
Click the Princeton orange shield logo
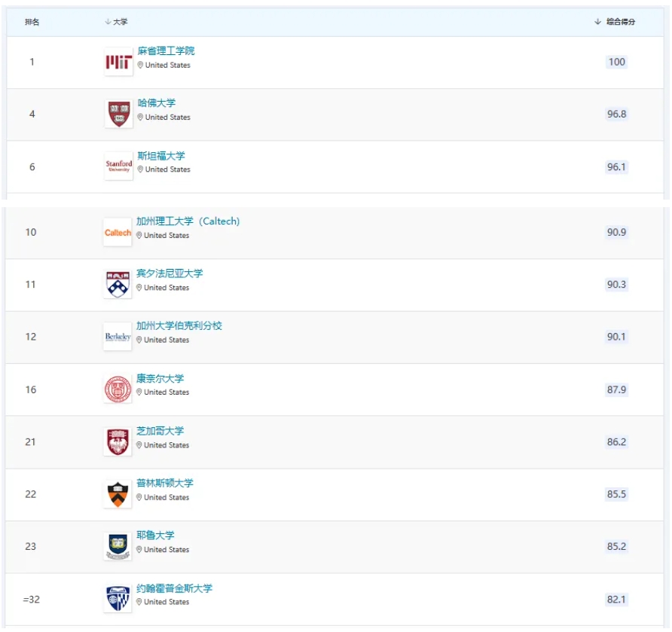(x=118, y=494)
